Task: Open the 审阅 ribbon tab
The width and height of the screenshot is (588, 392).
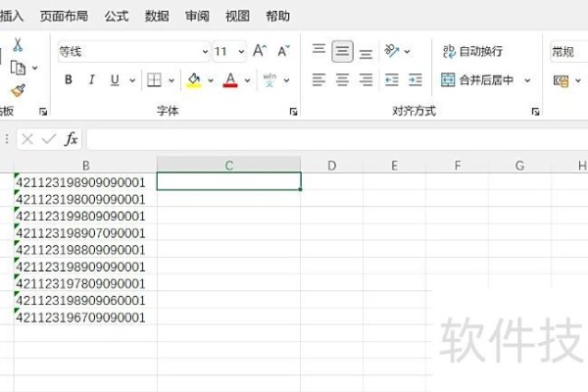Action: 197,16
